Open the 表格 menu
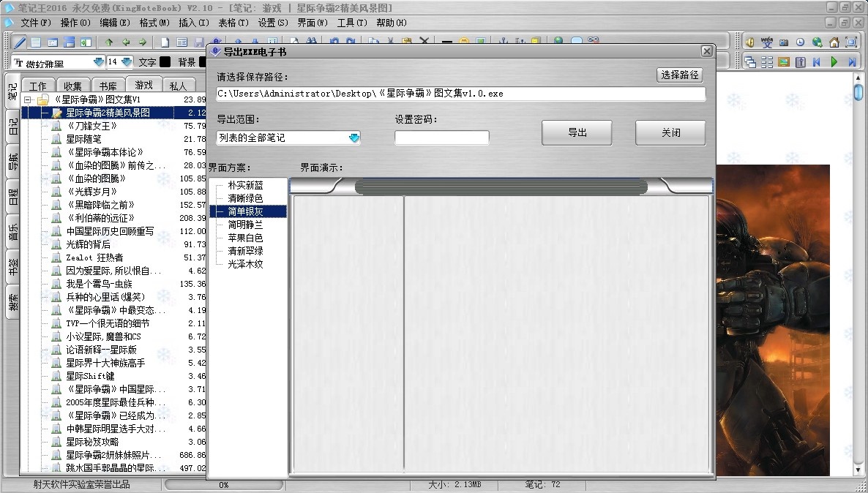Image resolution: width=868 pixels, height=493 pixels. 233,23
